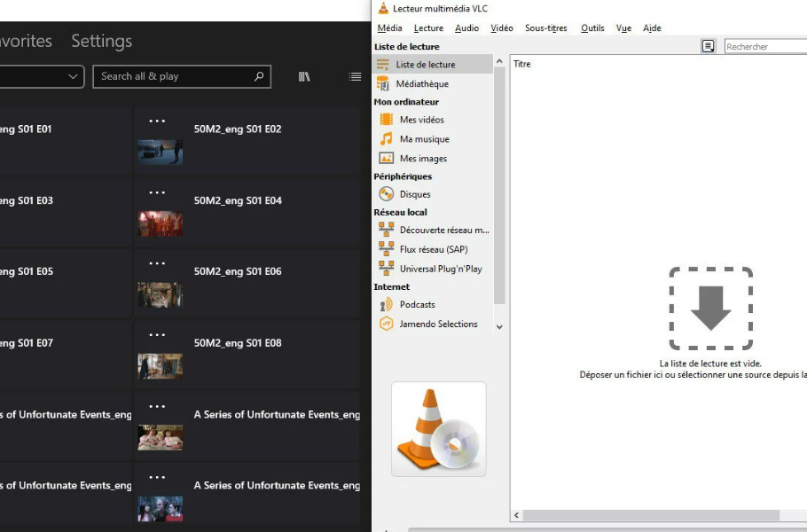Viewport: 807px width, 532px height.
Task: Click the VLC sidebar vertical scrollbar thumb
Action: tap(499, 185)
